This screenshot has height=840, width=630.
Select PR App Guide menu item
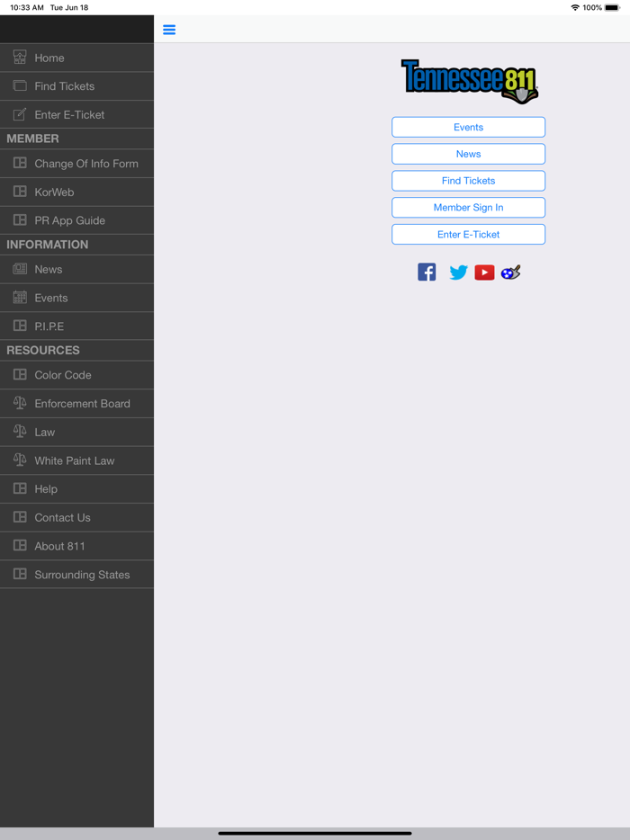click(76, 220)
